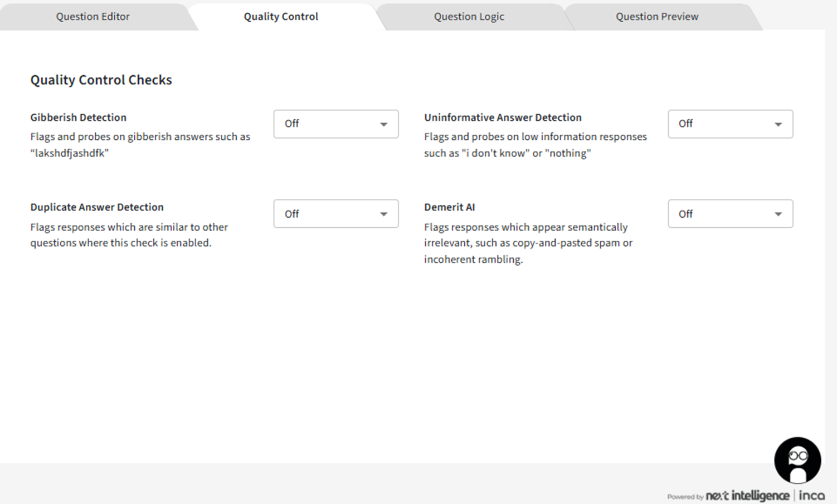Click the Demerit AI description text
Viewport: 837px width, 504px height.
click(528, 243)
